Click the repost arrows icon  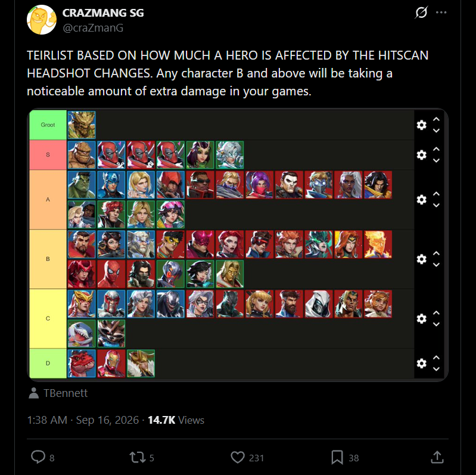coord(138,457)
